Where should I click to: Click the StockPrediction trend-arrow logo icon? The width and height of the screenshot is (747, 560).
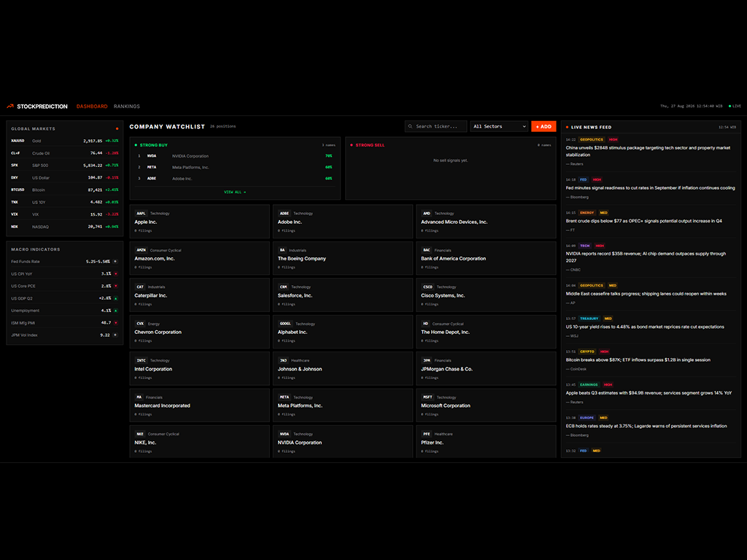(10, 106)
